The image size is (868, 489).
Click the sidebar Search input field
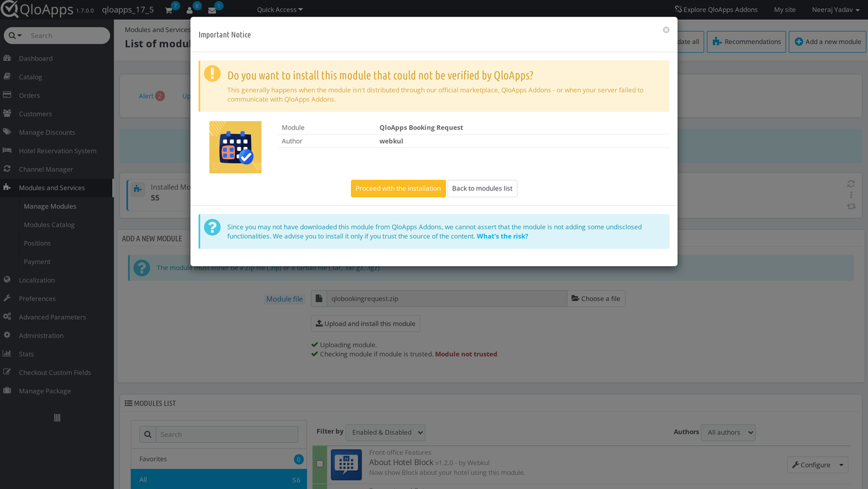67,35
